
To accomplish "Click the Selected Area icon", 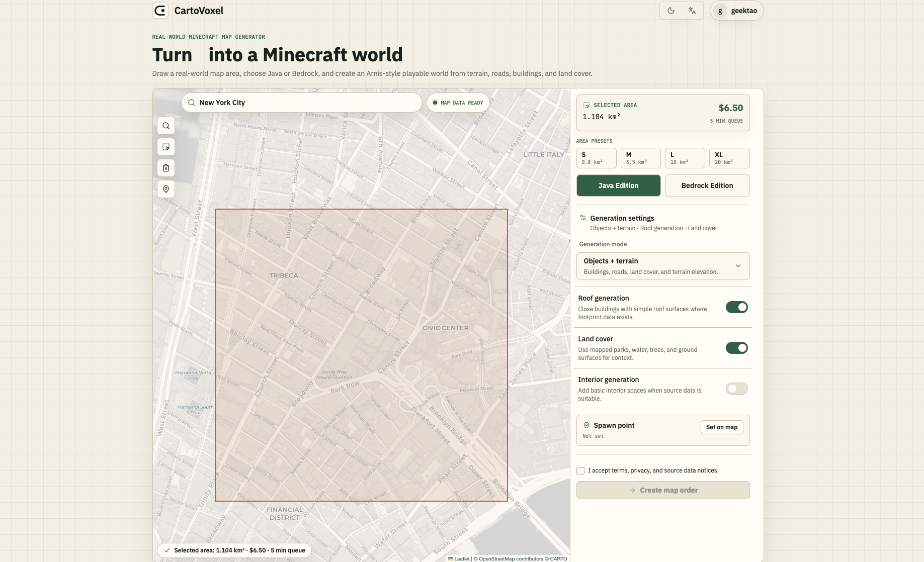I will tap(586, 105).
